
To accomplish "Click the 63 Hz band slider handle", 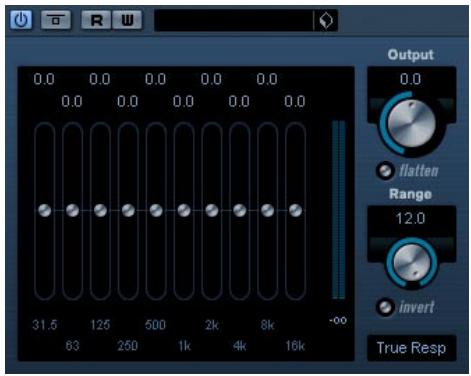I will pos(72,210).
